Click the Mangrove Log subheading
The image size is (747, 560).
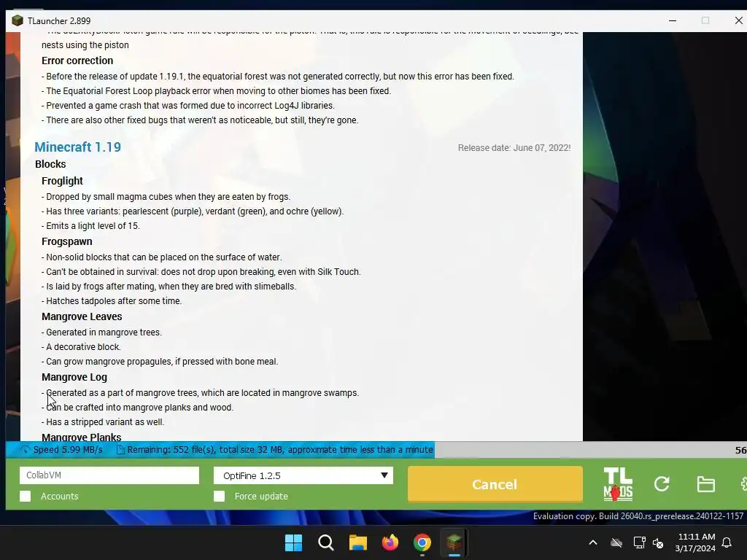(x=74, y=377)
